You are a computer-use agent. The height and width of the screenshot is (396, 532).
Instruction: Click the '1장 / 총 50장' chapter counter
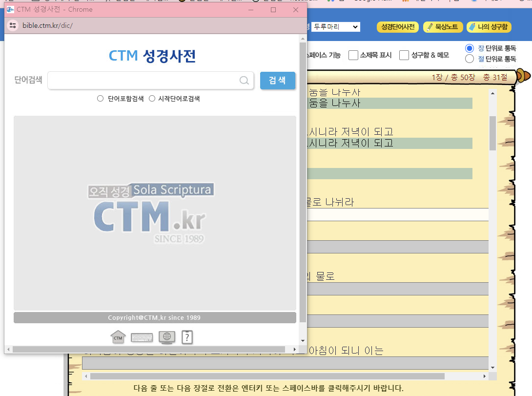tap(453, 77)
